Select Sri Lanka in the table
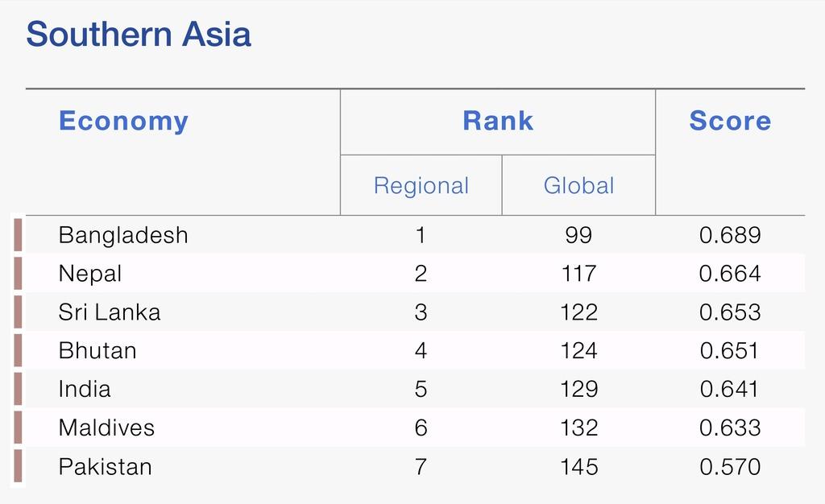Viewport: 825px width, 504px height. pos(110,312)
